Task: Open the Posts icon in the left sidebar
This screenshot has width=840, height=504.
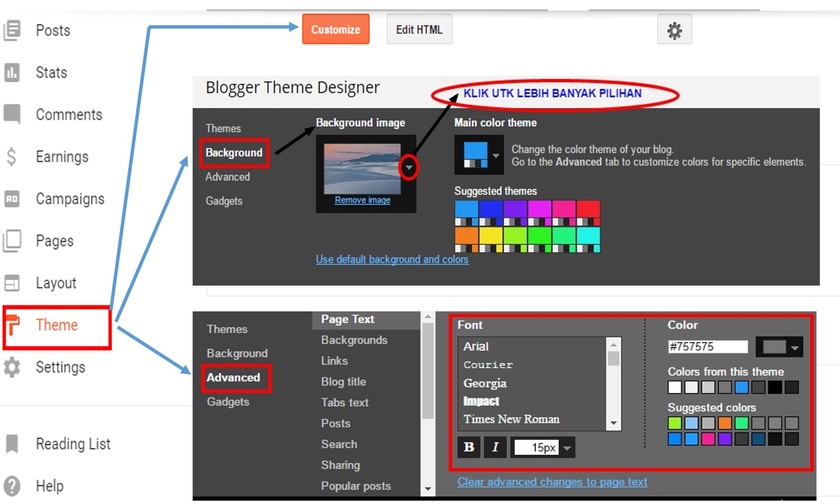Action: point(12,30)
